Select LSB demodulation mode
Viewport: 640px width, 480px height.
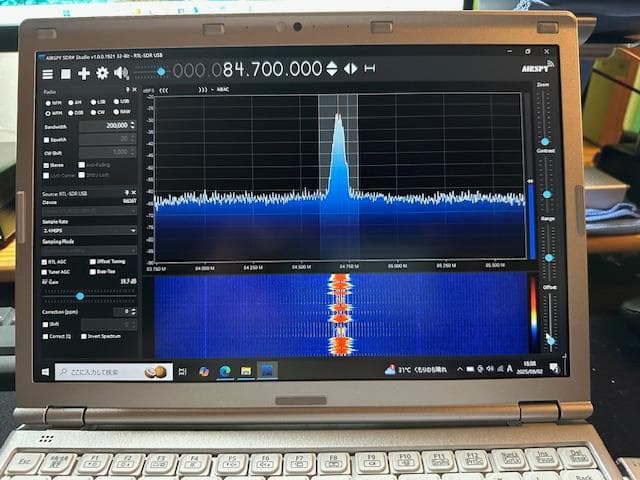point(98,102)
